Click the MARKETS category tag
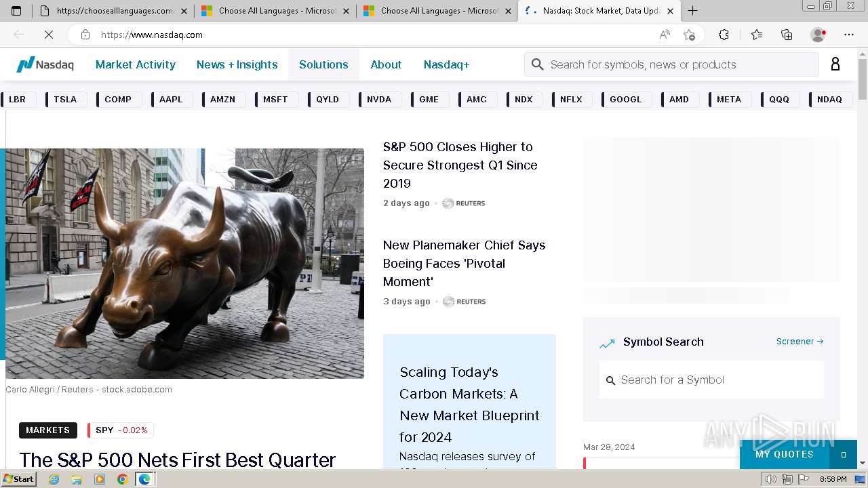 (48, 430)
